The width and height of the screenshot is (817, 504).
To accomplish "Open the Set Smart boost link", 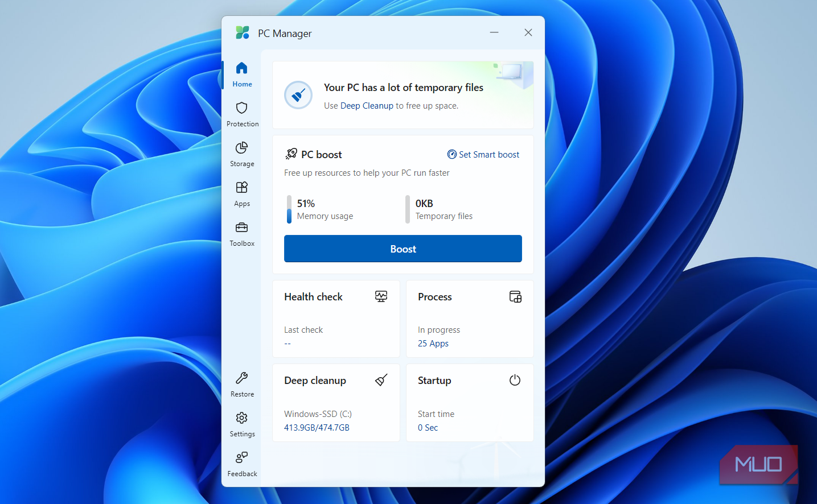I will tap(483, 155).
